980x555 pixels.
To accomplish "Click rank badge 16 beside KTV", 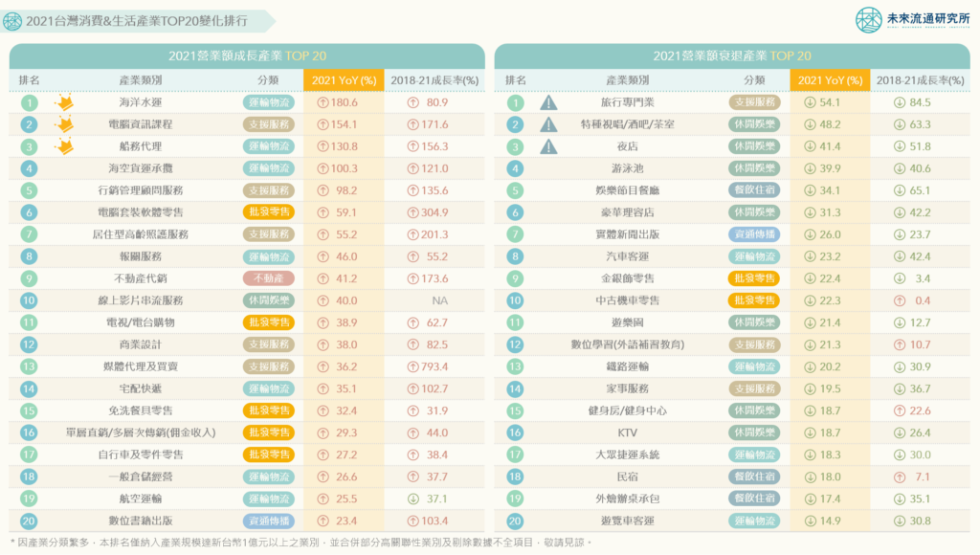I will pyautogui.click(x=515, y=433).
